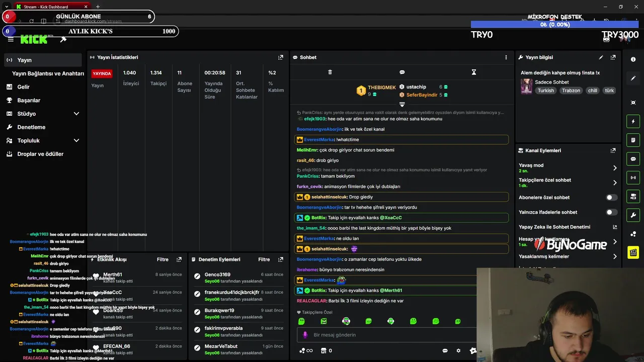This screenshot has height=362, width=644.
Task: Edit stream info with the pencil in Yayın bilgisi
Action: click(601, 57)
